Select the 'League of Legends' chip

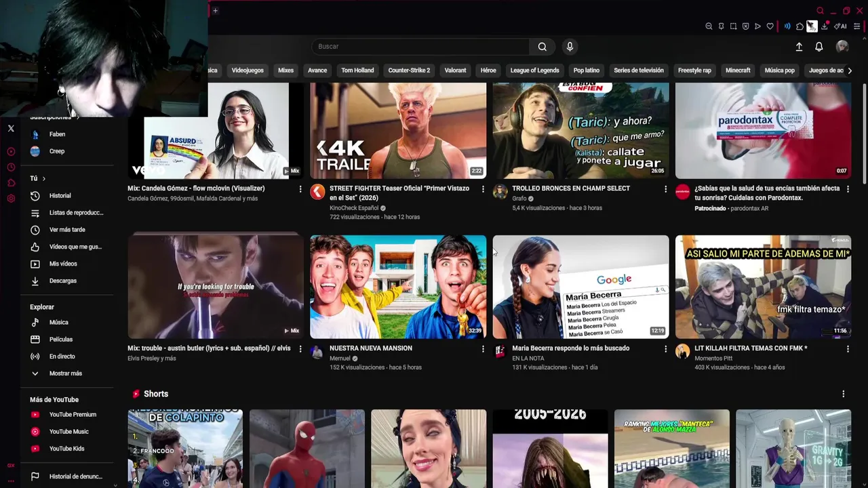coord(534,70)
